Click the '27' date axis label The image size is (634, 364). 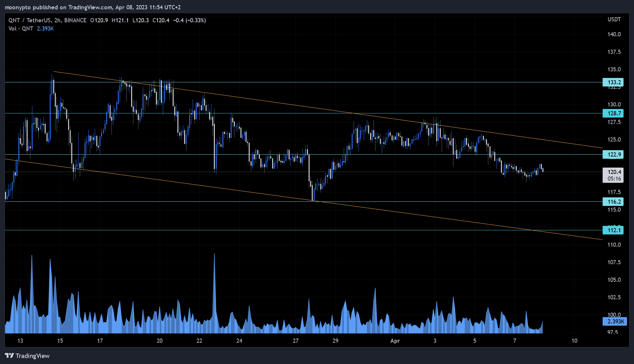pos(296,341)
